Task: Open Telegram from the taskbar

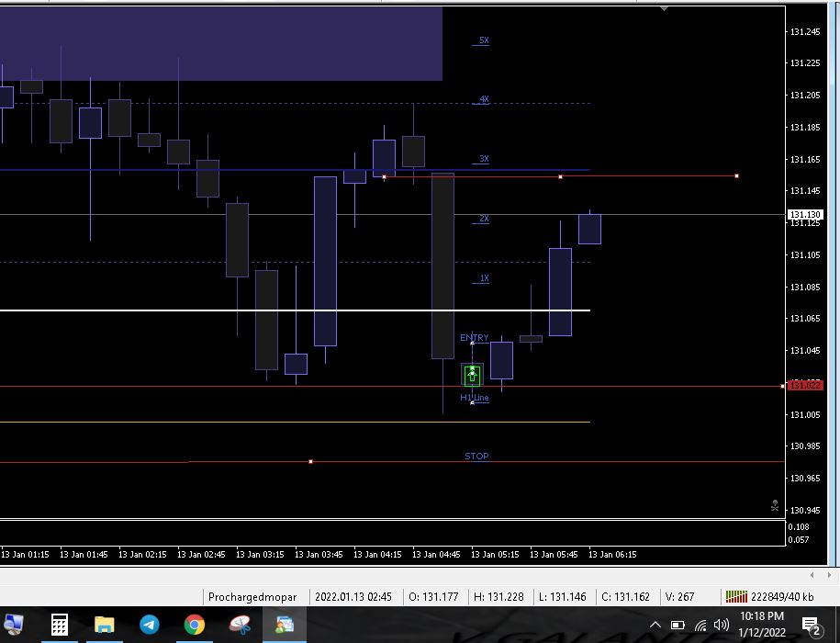Action: point(150,625)
